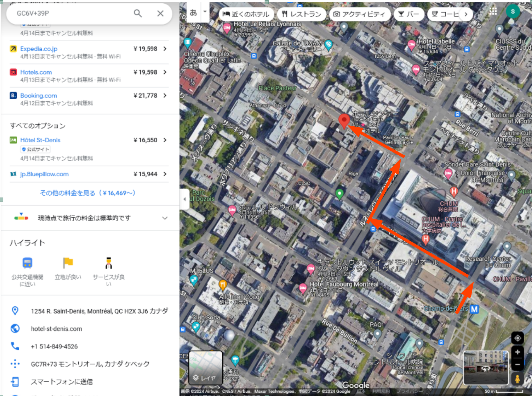Open the Hotels.com booking link
The width and height of the screenshot is (532, 396).
(x=36, y=72)
